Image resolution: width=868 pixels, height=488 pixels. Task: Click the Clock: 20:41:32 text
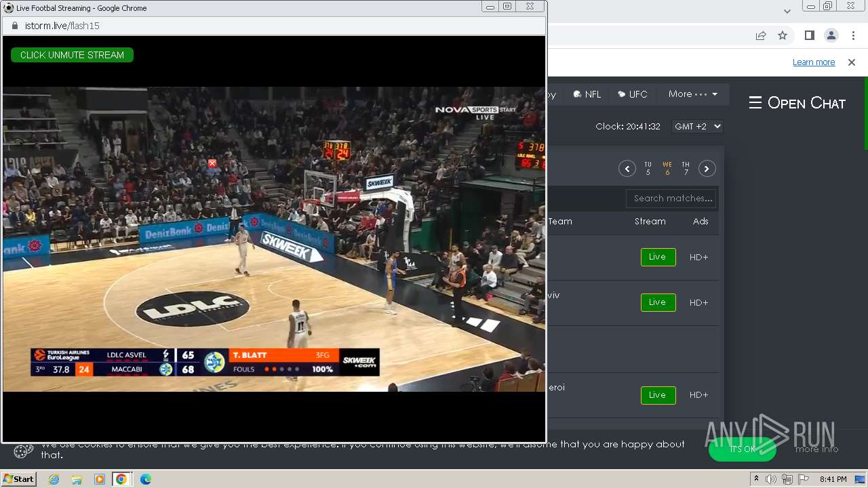(x=628, y=127)
